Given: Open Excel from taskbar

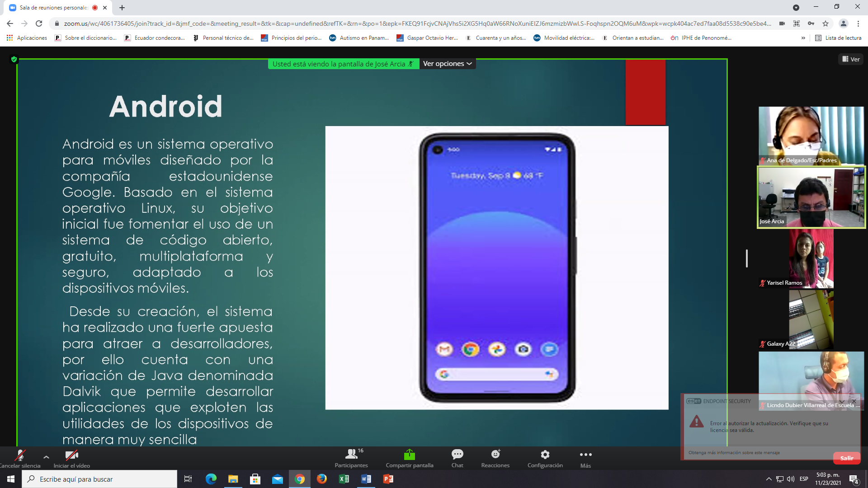Looking at the screenshot, I should pos(344,479).
